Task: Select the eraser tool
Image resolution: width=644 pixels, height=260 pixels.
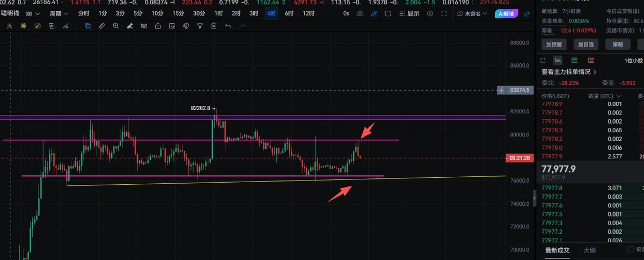Action: point(130,25)
